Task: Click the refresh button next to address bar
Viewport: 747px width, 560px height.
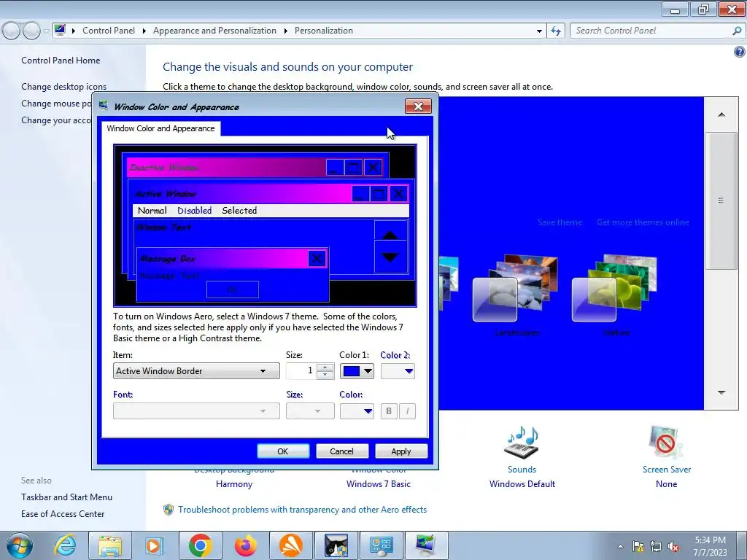Action: point(555,31)
